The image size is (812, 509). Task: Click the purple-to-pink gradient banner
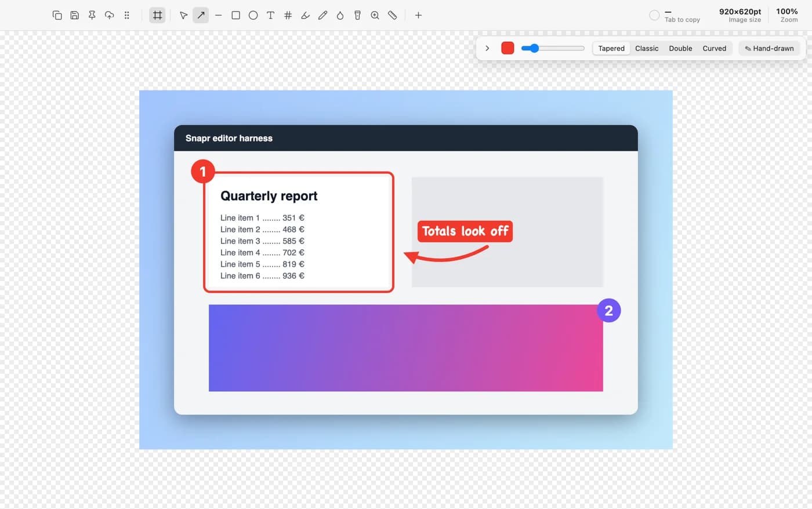tap(406, 348)
